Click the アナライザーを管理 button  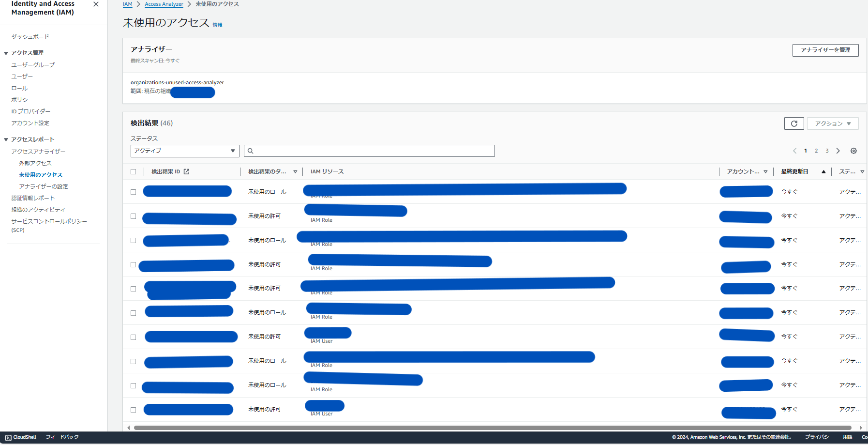[825, 50]
